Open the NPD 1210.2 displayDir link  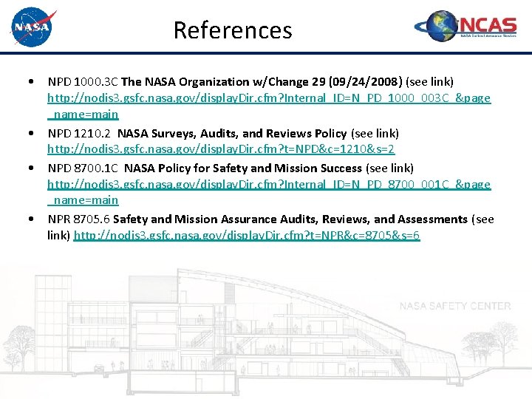click(221, 149)
